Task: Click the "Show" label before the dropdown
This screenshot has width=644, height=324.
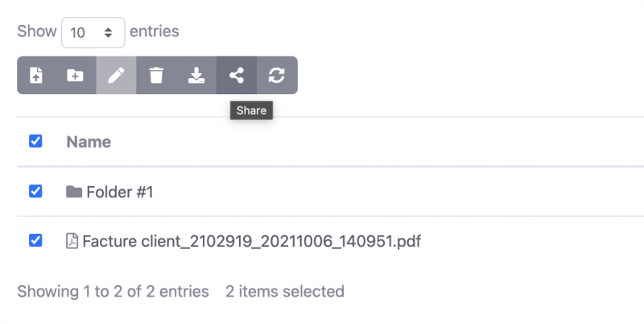Action: point(37,32)
